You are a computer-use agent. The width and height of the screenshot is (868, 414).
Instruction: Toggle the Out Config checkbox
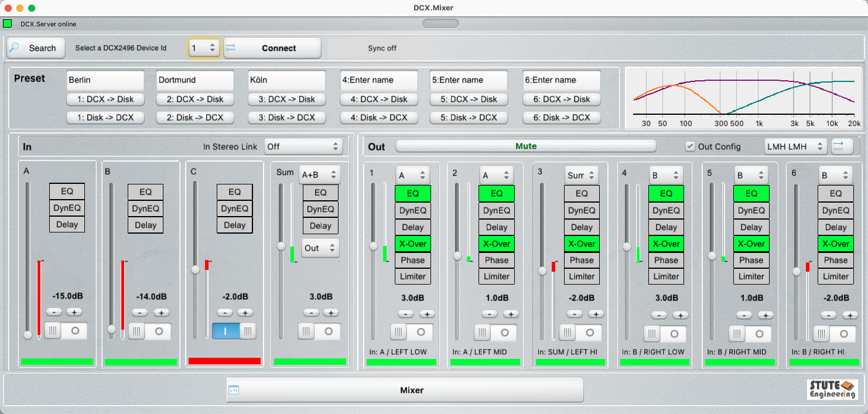(x=690, y=146)
